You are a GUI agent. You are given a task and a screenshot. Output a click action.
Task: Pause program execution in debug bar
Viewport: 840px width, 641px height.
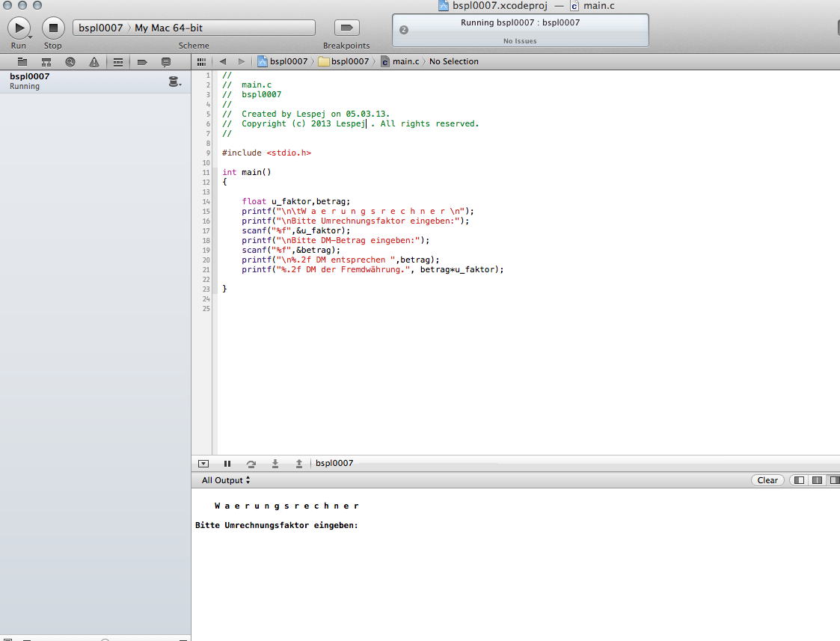[x=227, y=464]
